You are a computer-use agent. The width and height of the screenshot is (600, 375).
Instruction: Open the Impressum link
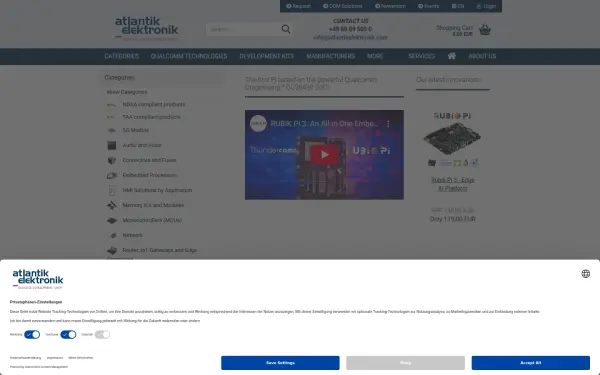pyautogui.click(x=55, y=358)
